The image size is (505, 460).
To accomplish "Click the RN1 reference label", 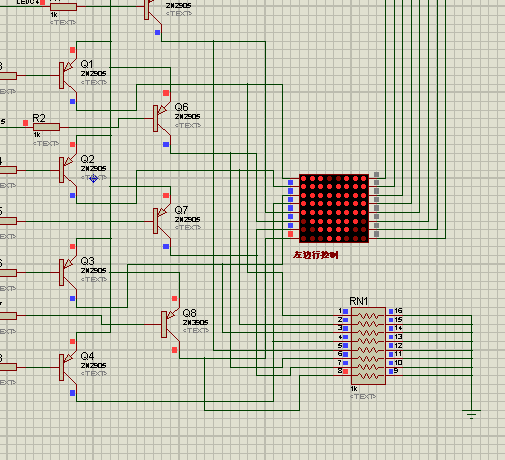I will click(x=358, y=301).
